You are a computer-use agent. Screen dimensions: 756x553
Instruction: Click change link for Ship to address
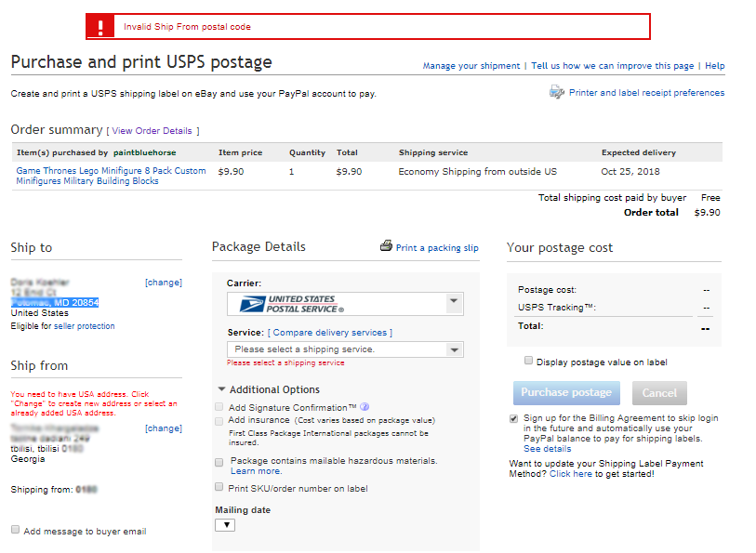click(164, 283)
